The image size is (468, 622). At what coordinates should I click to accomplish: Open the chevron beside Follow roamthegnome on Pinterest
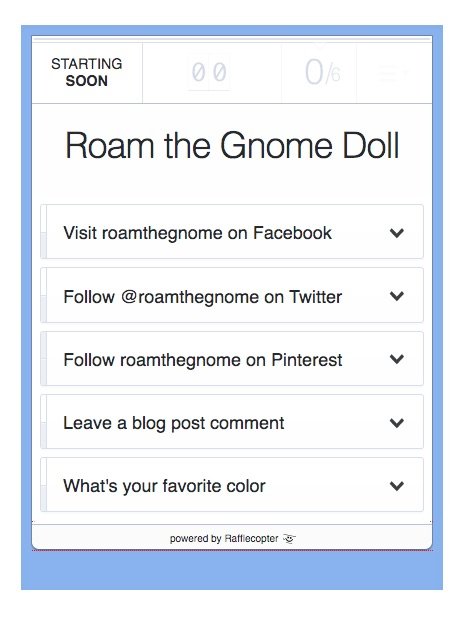(397, 359)
